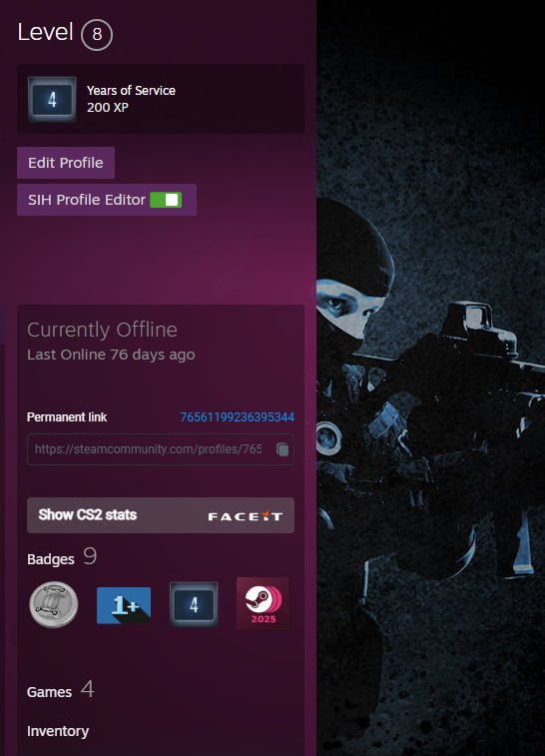This screenshot has width=545, height=756.
Task: View the 4-year service badge in Badges row
Action: [194, 604]
